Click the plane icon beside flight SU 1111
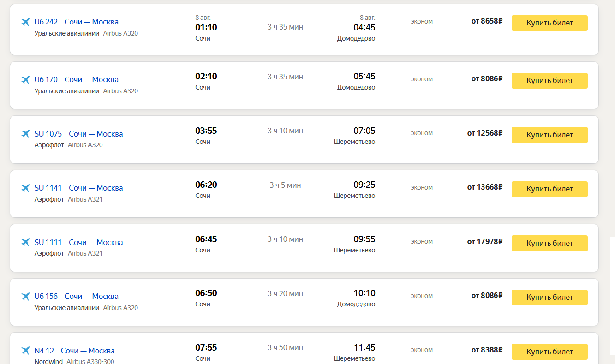This screenshot has width=615, height=364. click(x=25, y=243)
